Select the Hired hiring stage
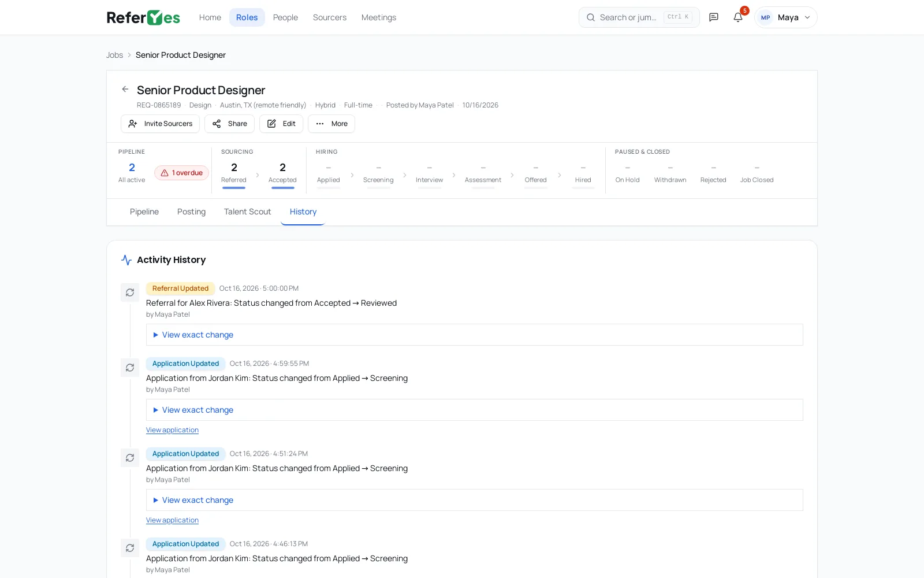924x578 pixels. tap(583, 175)
